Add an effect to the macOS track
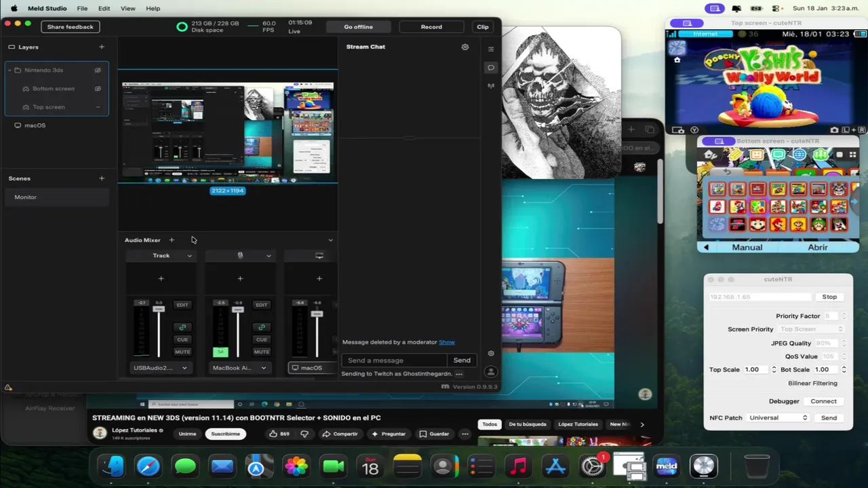The height and width of the screenshot is (488, 868). pos(319,279)
